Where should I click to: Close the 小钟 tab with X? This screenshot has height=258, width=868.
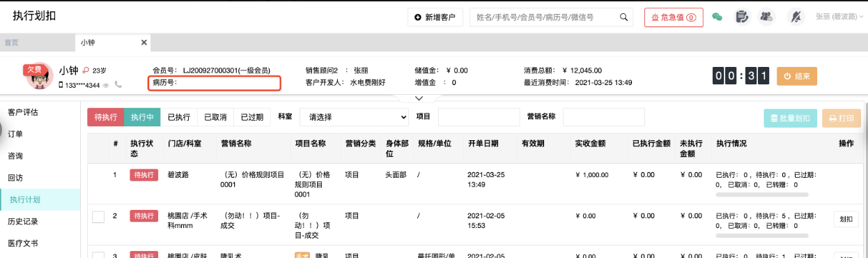click(144, 43)
